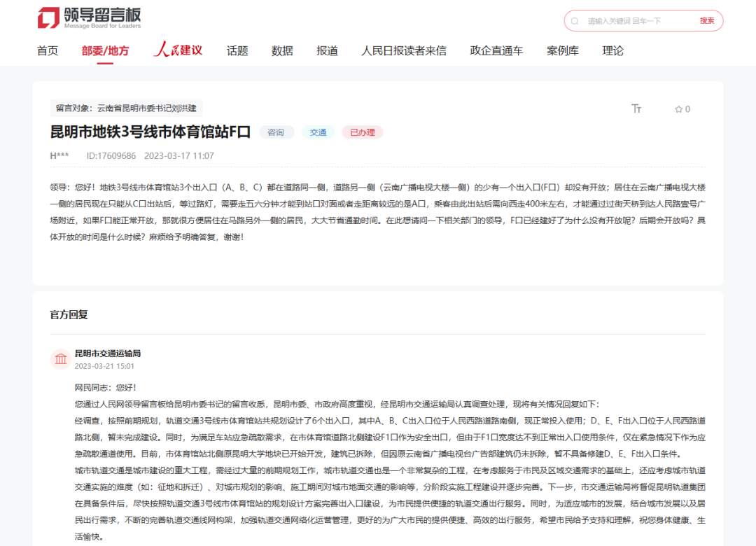Navigate to 政企直通车

496,50
